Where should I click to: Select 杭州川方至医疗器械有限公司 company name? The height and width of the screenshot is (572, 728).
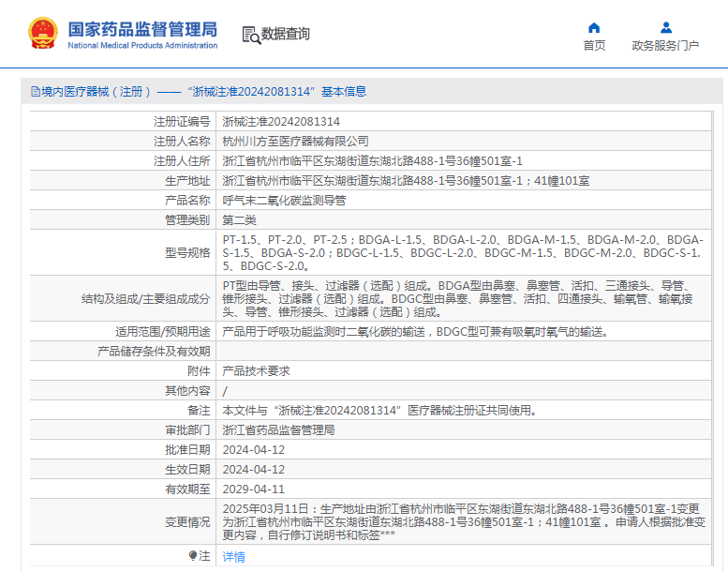click(295, 141)
